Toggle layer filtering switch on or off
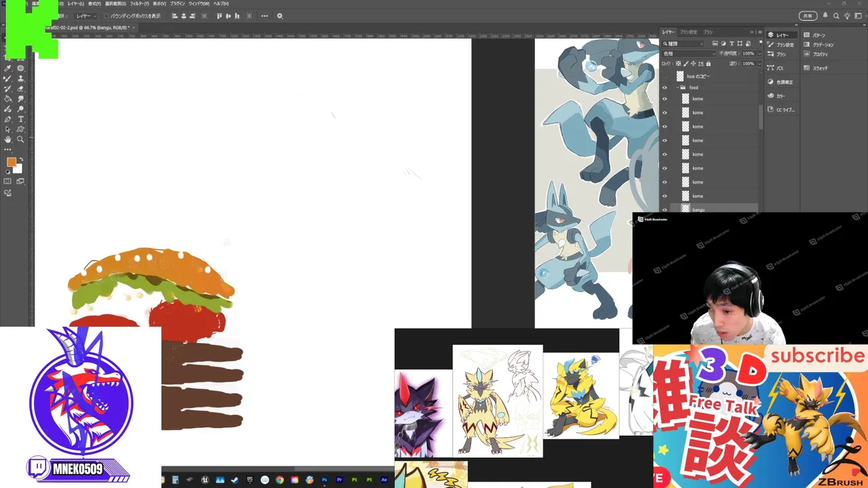 tap(761, 42)
